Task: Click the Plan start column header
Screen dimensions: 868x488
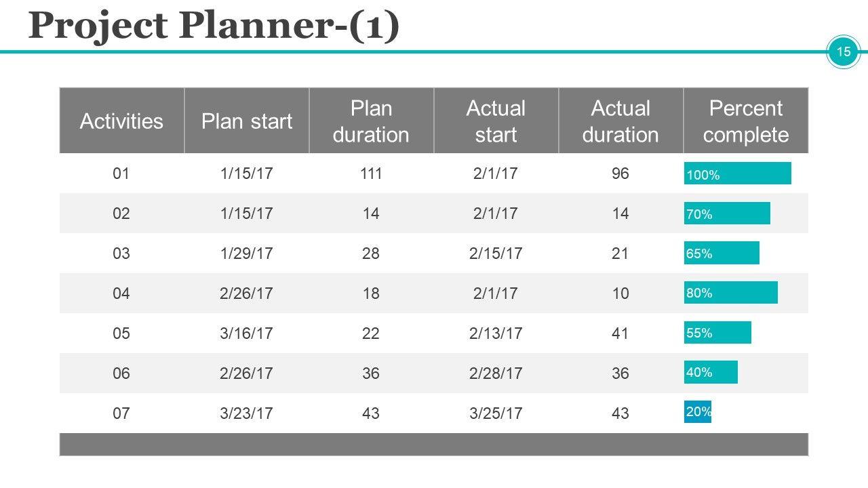Action: 247,121
